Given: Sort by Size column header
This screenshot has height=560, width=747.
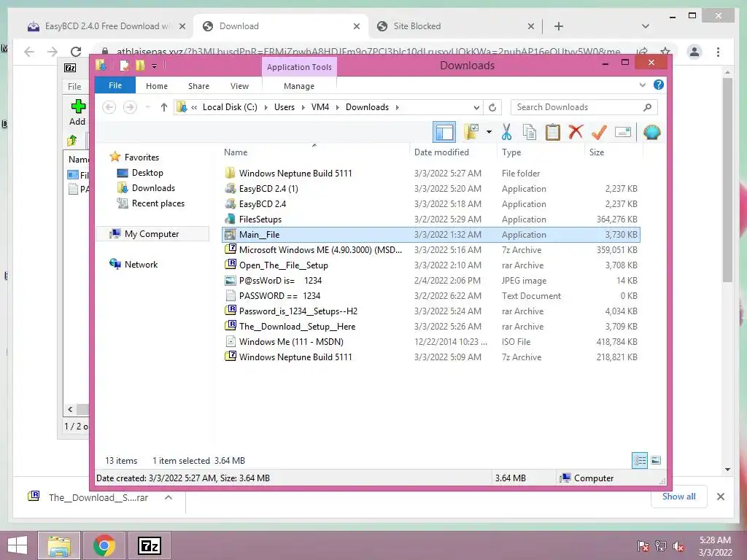Looking at the screenshot, I should tap(614, 152).
